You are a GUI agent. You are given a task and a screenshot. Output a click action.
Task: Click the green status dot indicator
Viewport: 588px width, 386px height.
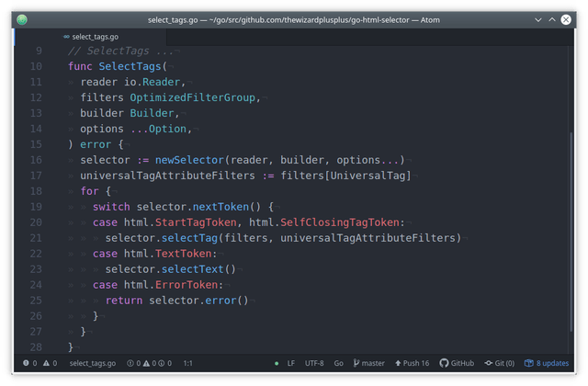pos(277,363)
